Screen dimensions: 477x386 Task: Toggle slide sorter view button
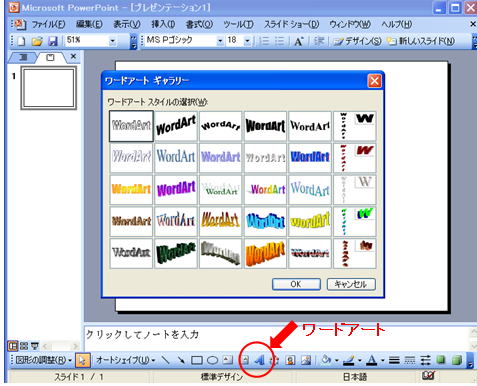(24, 346)
